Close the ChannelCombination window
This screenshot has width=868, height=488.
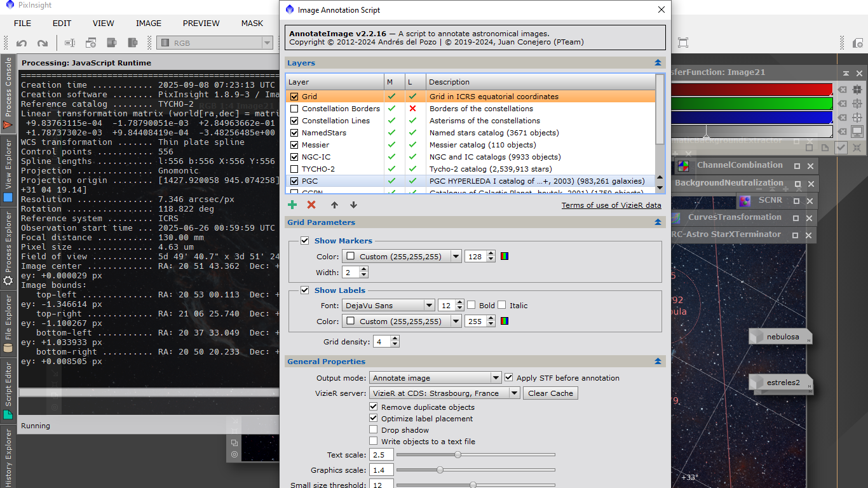[810, 166]
